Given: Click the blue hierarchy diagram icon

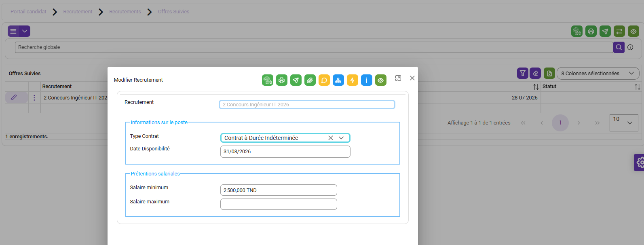Looking at the screenshot, I should tap(338, 80).
